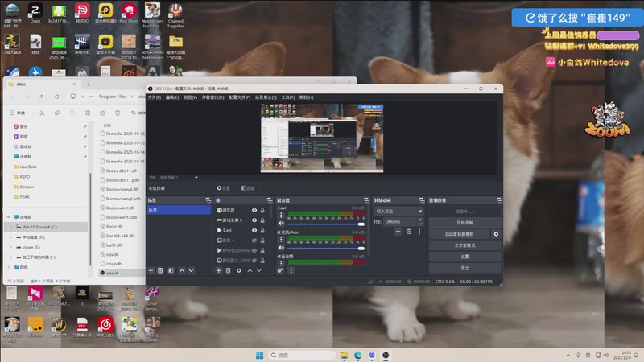Delete selected source with trash icon
The width and height of the screenshot is (644, 362).
229,271
